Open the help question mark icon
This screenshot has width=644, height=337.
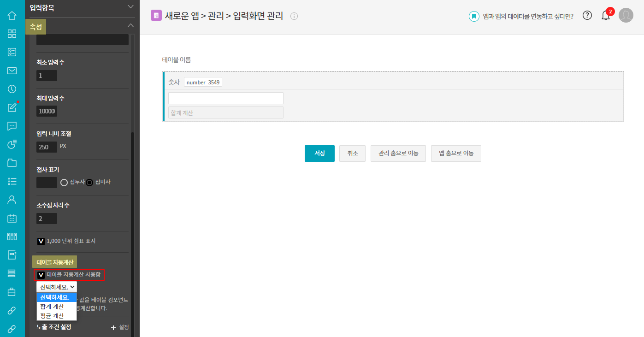tap(587, 15)
